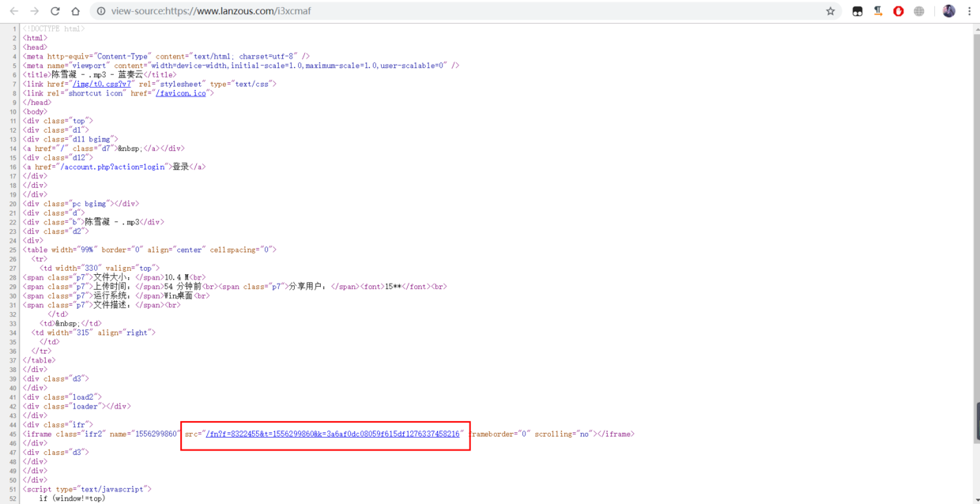Screen dimensions: 980x504
Task: Click the iframe name "1556299860" attribute
Action: pos(145,434)
